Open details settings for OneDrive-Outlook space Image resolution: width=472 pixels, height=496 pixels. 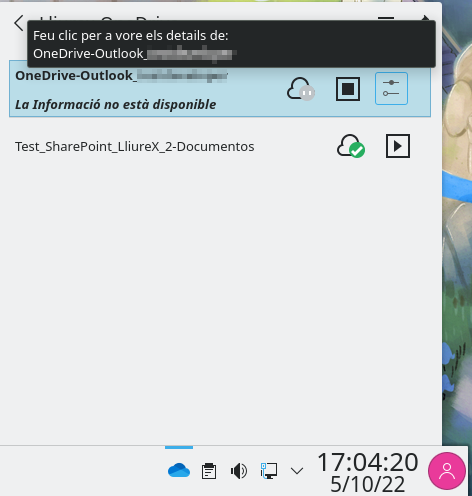[x=391, y=89]
